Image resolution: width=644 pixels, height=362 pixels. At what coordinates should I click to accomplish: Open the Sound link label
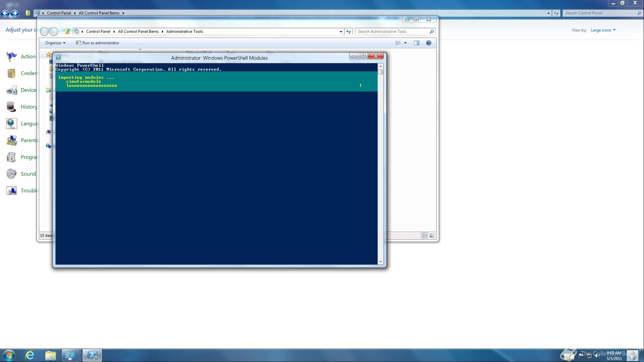28,174
